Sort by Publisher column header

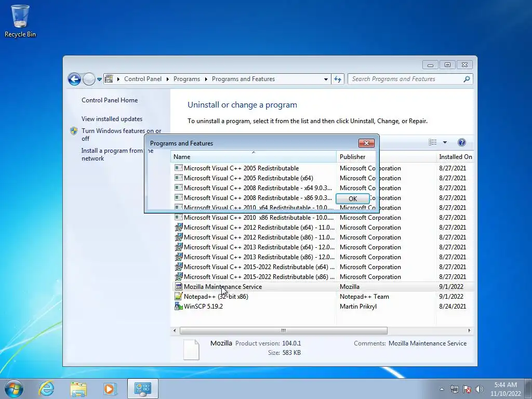[386, 157]
